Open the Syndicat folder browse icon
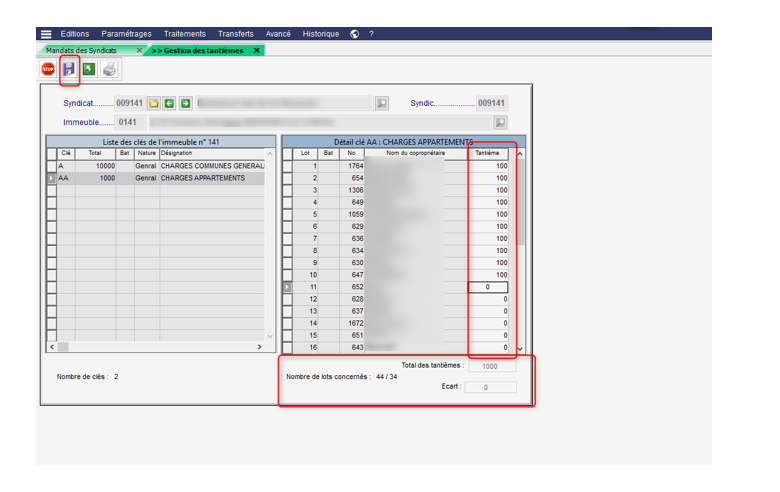This screenshot has width=780, height=492. (154, 103)
